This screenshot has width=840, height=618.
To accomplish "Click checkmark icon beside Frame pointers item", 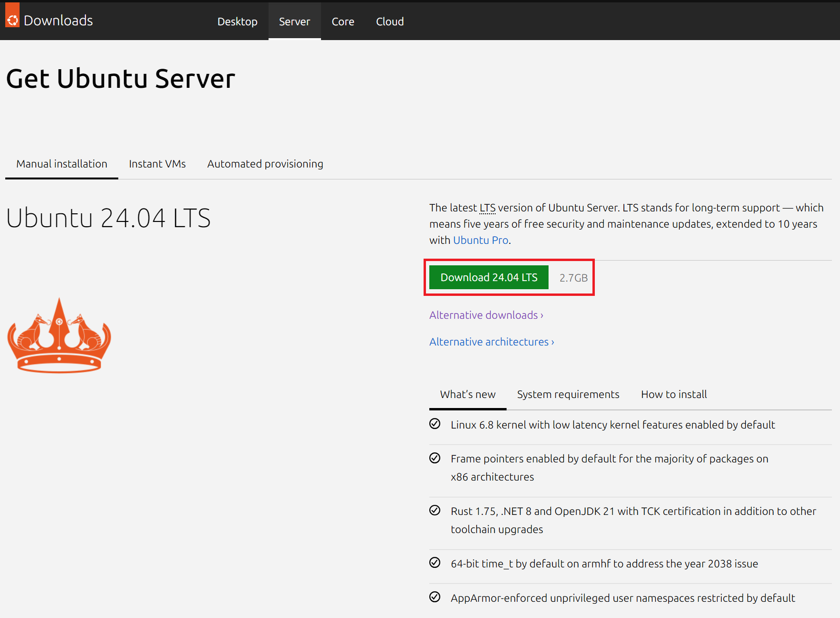I will [x=435, y=458].
